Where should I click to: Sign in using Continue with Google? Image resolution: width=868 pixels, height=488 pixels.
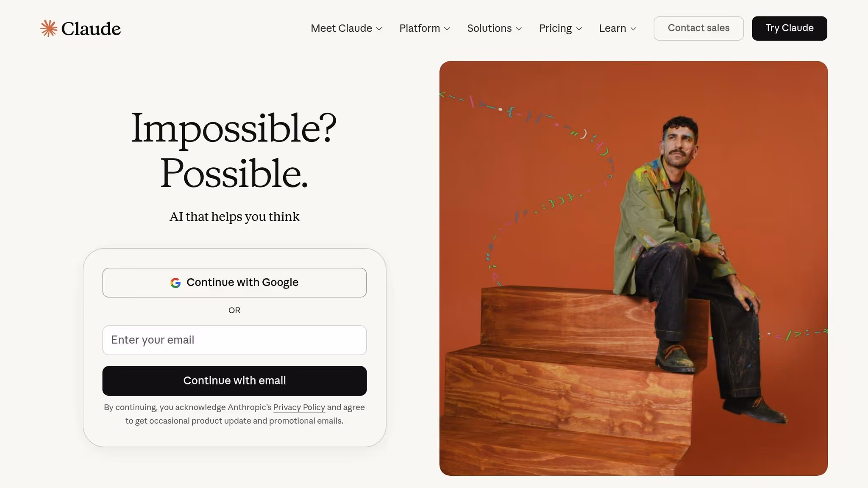click(234, 283)
